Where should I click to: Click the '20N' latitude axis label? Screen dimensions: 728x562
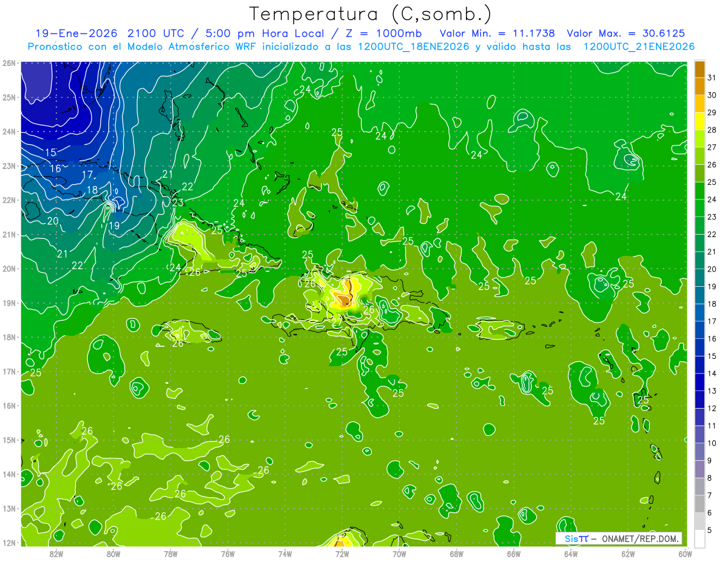9,269
